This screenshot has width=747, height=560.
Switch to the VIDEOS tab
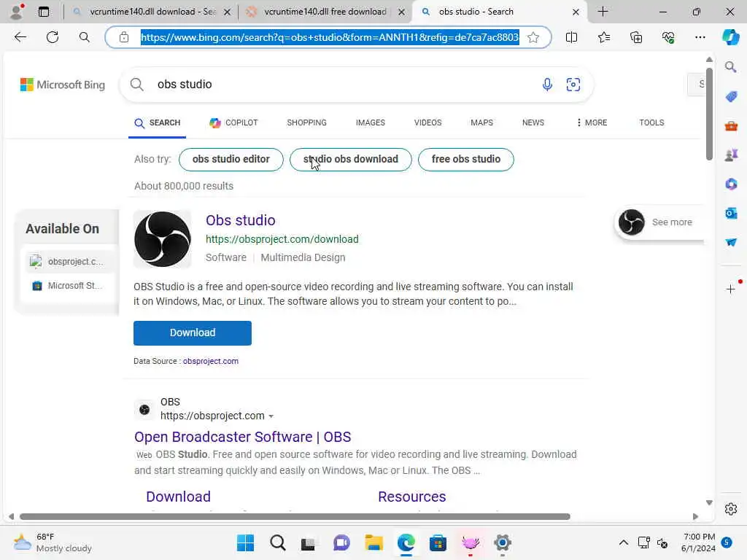point(427,122)
